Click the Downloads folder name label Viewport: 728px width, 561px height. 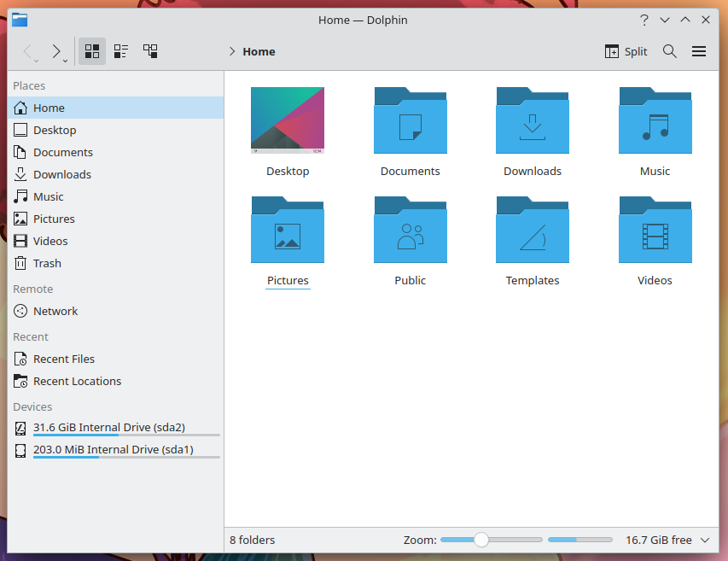[x=533, y=172]
